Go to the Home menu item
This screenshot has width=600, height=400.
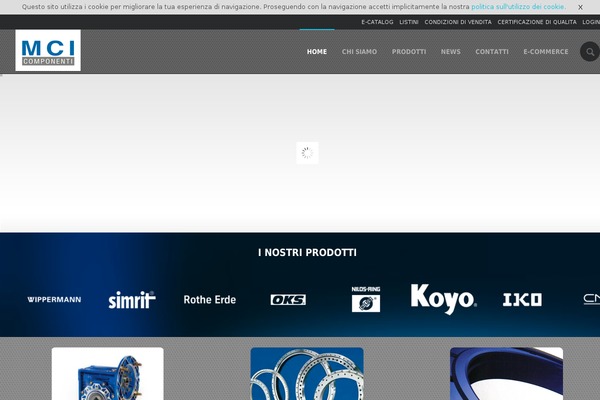click(x=317, y=52)
